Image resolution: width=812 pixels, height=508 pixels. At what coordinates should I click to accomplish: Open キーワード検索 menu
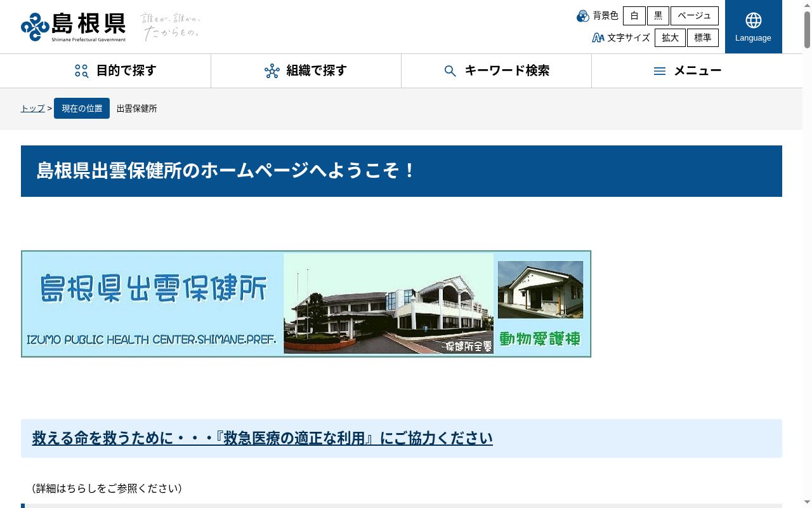pyautogui.click(x=496, y=71)
